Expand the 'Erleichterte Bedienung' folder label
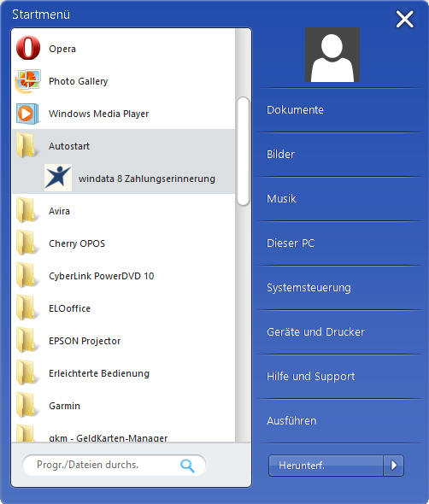429x504 pixels. point(99,373)
